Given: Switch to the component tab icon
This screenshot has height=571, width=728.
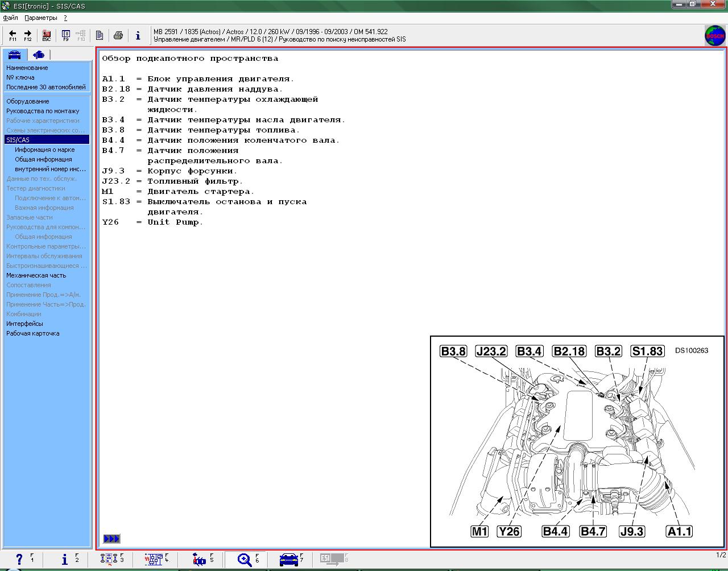Looking at the screenshot, I should 38,55.
